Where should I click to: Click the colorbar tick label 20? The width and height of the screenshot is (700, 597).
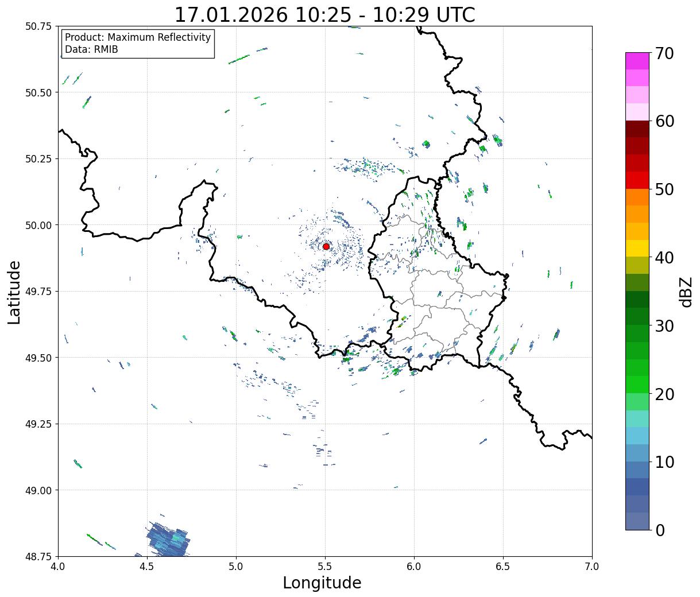[x=664, y=394]
